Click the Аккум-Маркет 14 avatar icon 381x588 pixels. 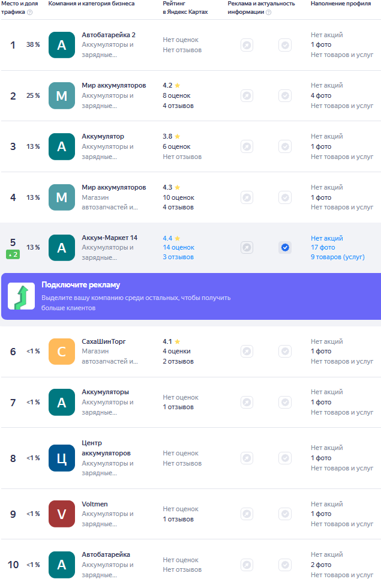[x=61, y=247]
